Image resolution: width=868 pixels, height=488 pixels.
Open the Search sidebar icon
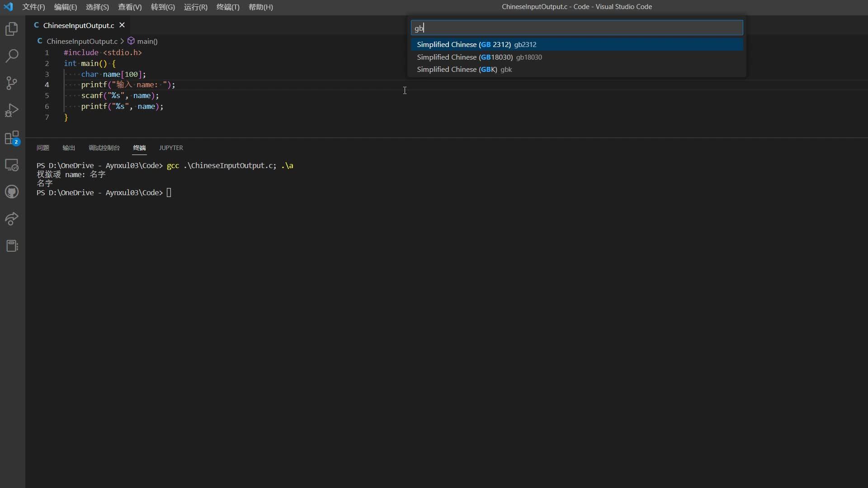point(11,56)
